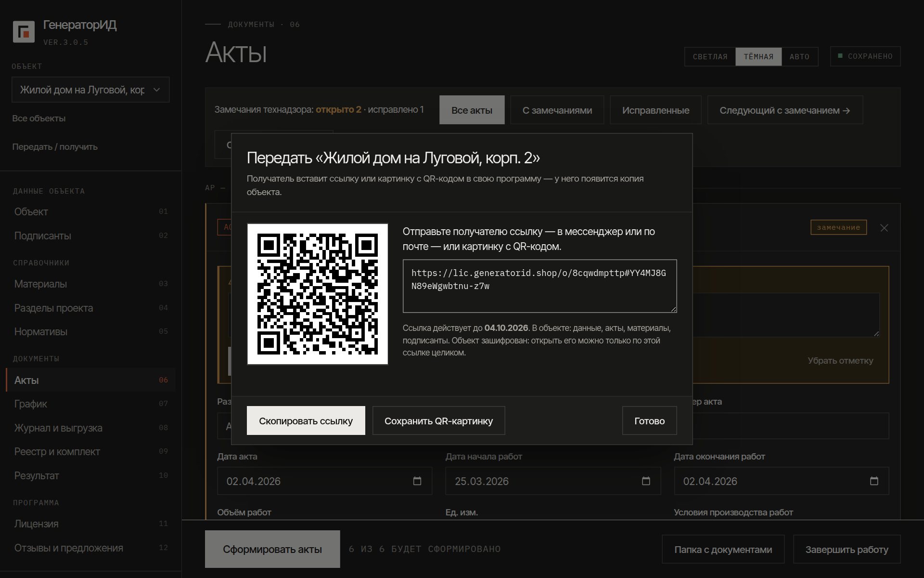
Task: Open Подписанты section
Action: click(x=90, y=236)
